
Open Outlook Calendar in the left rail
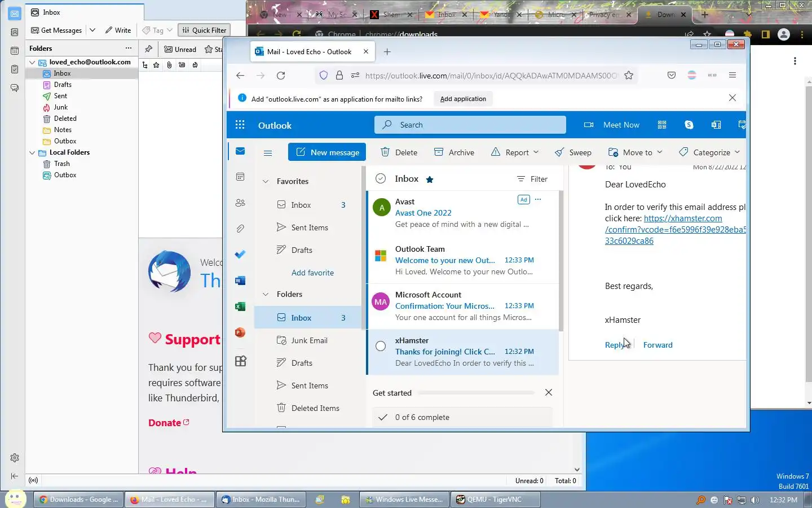240,177
